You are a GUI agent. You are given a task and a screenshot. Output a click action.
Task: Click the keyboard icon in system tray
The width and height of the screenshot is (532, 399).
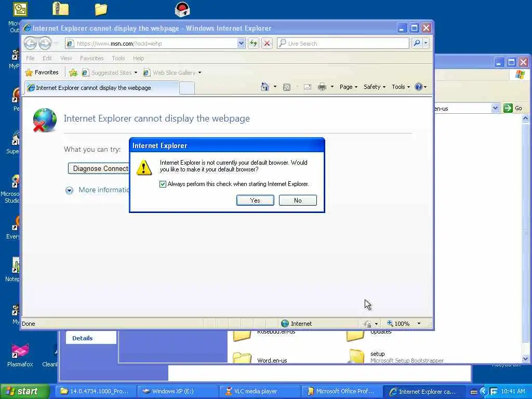[x=474, y=392]
